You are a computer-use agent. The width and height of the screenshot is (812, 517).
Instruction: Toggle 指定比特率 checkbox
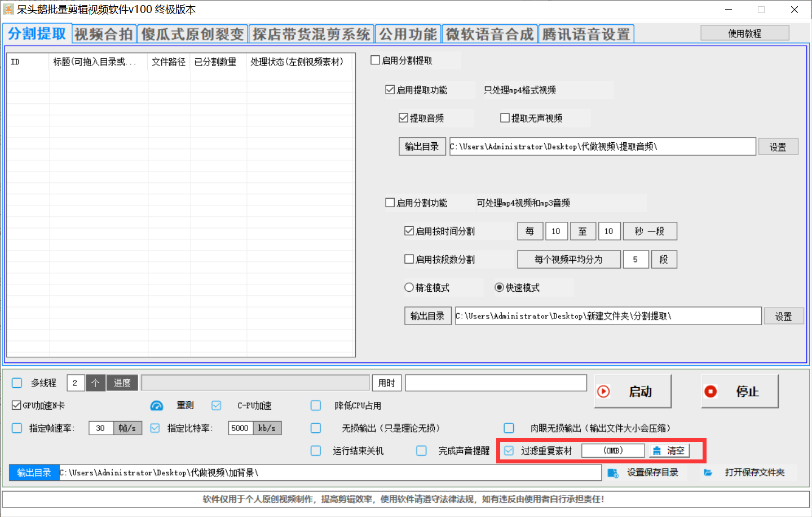click(155, 428)
